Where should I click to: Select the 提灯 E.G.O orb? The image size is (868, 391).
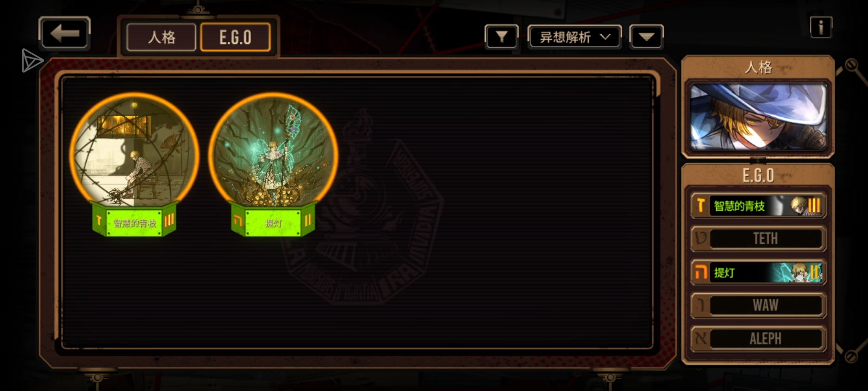pyautogui.click(x=273, y=164)
